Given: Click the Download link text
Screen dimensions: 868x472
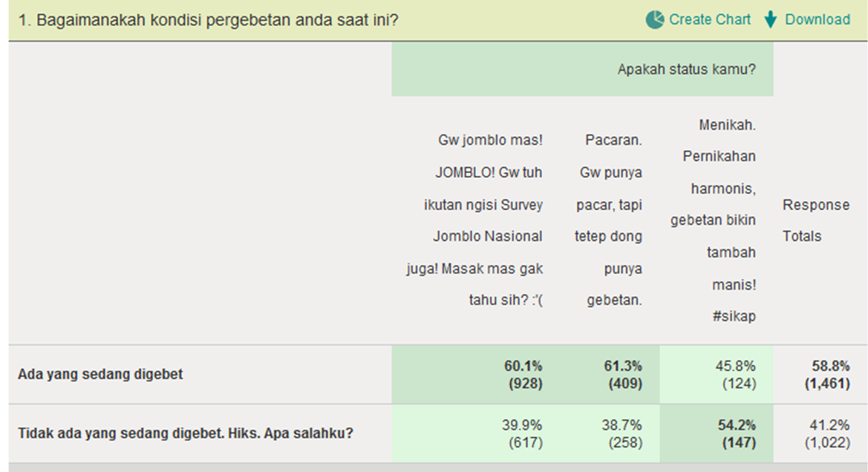Looking at the screenshot, I should tap(818, 20).
